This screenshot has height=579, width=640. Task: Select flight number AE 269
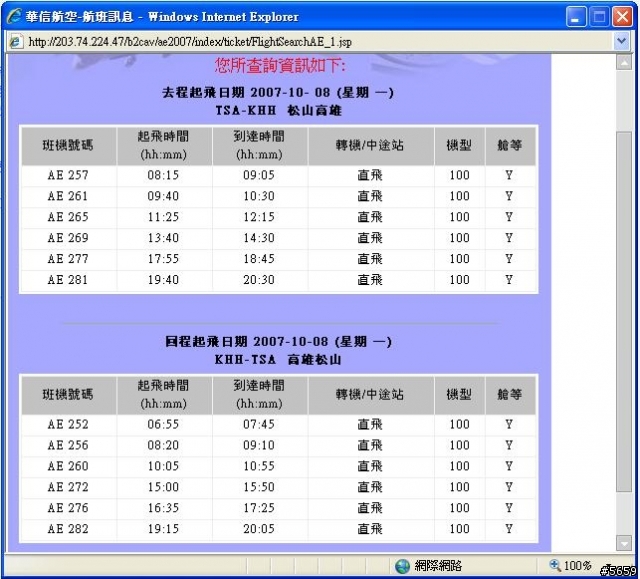coord(68,238)
